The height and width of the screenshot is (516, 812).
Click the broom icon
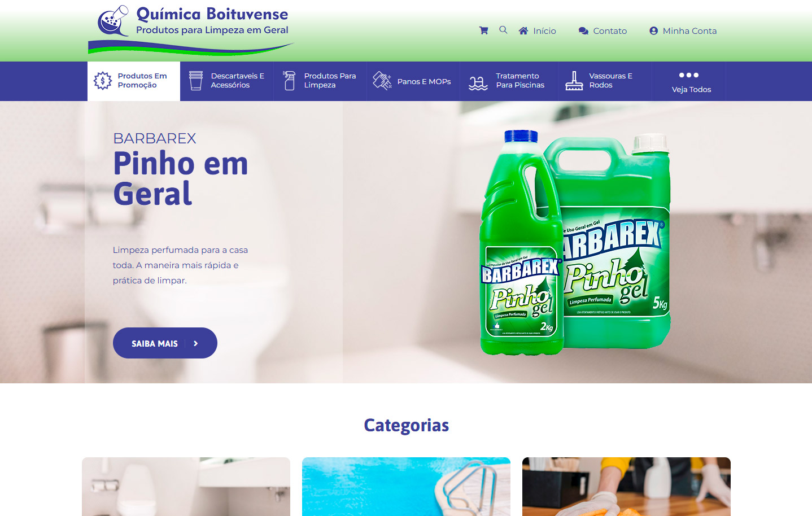click(x=574, y=81)
